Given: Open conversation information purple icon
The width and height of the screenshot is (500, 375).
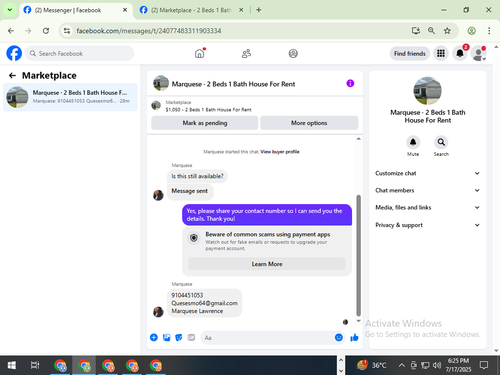Looking at the screenshot, I should click(350, 83).
